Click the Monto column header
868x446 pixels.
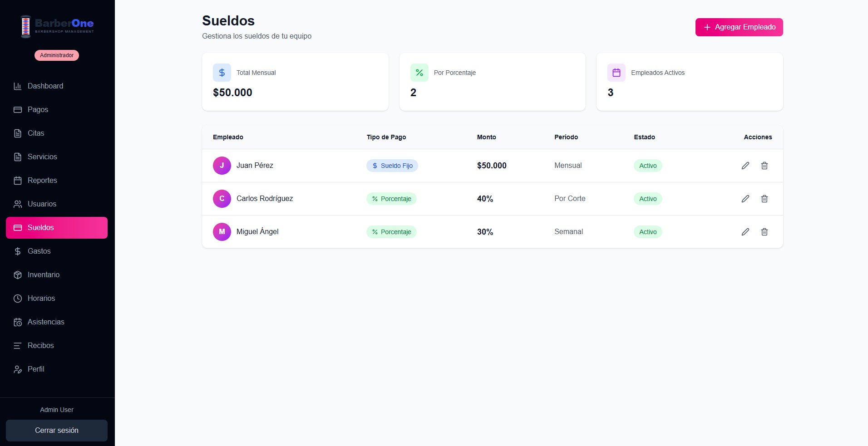(486, 137)
